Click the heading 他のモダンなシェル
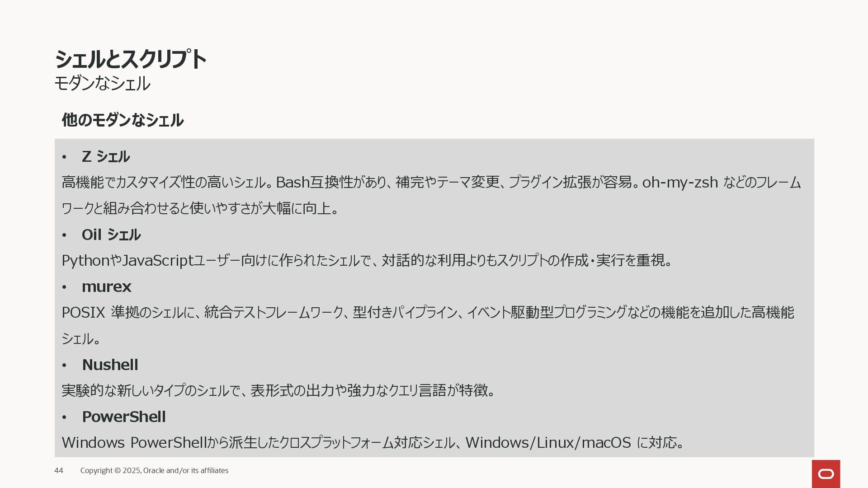This screenshot has height=488, width=868. (123, 120)
